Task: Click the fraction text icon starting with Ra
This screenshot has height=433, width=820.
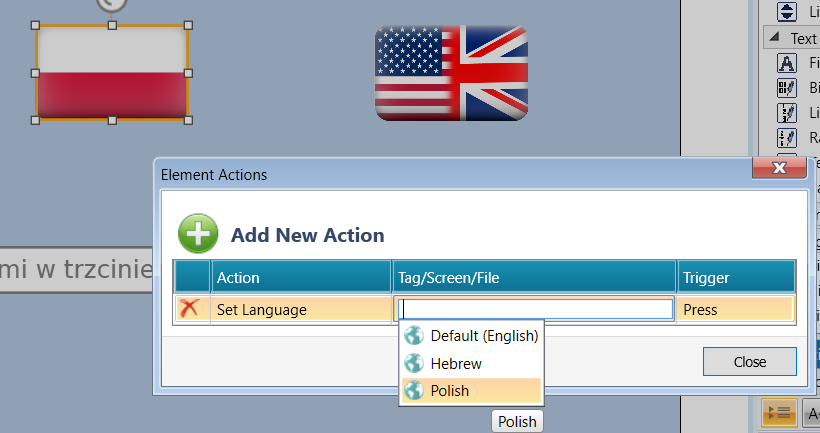Action: tap(787, 138)
